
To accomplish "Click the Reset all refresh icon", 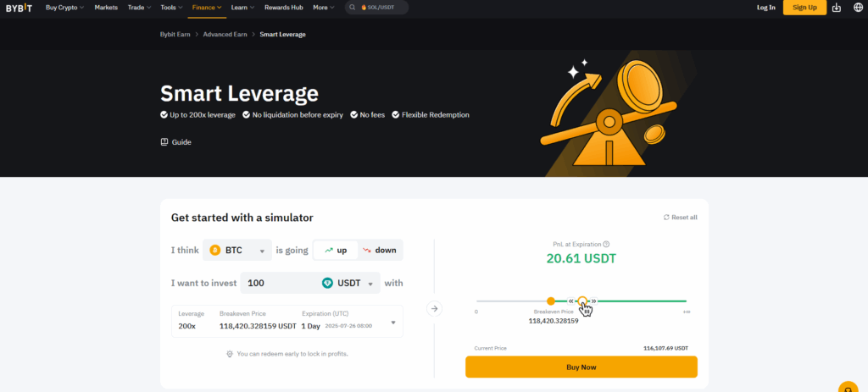I will pos(666,218).
